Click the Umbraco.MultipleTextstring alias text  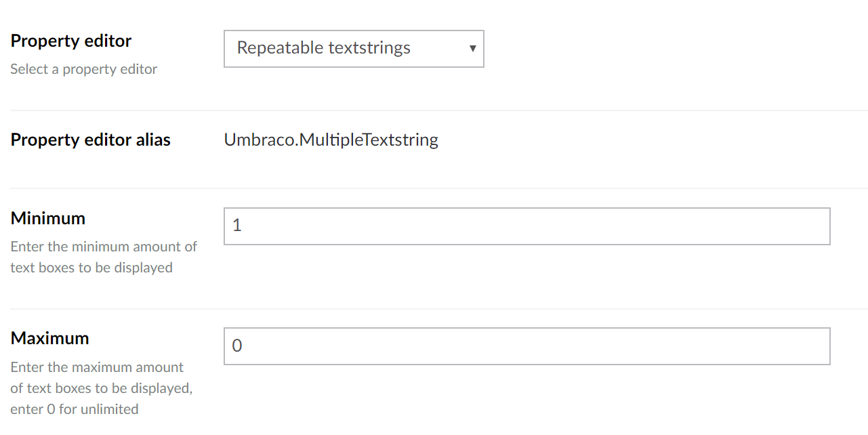(331, 140)
